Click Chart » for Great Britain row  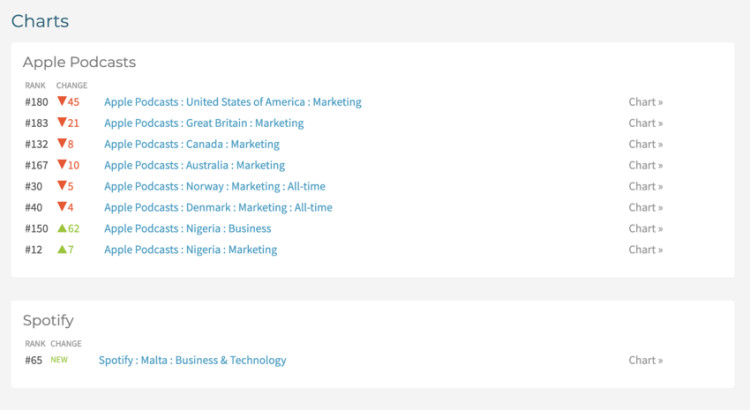coord(646,123)
